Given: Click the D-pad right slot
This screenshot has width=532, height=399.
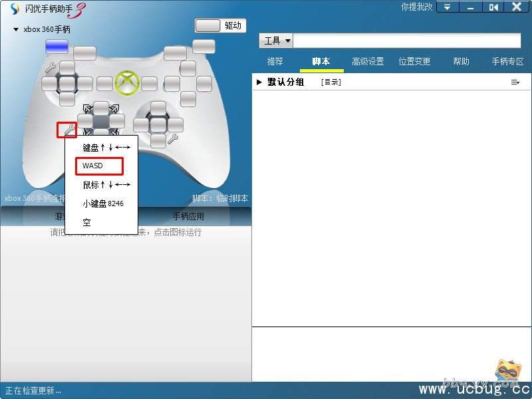Looking at the screenshot, I should pos(117,121).
